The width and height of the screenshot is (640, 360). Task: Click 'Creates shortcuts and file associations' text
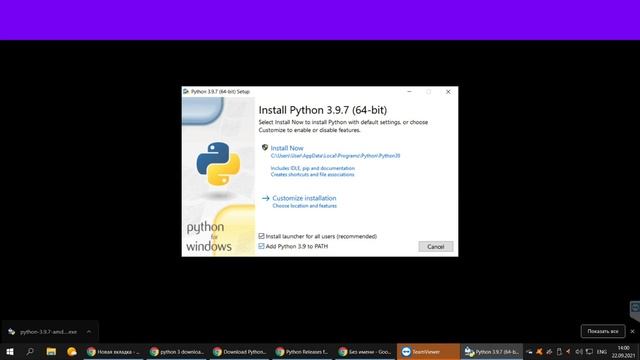coord(312,174)
